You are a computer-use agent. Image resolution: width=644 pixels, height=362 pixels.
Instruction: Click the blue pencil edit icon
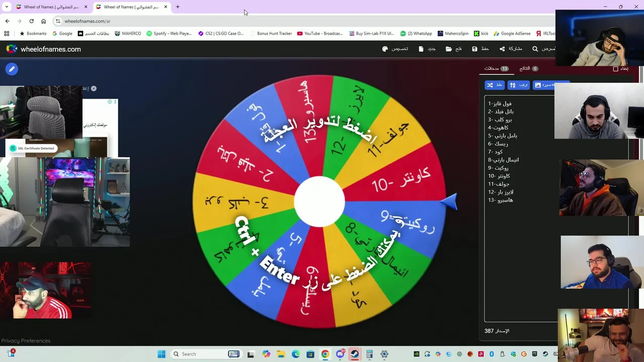12,69
